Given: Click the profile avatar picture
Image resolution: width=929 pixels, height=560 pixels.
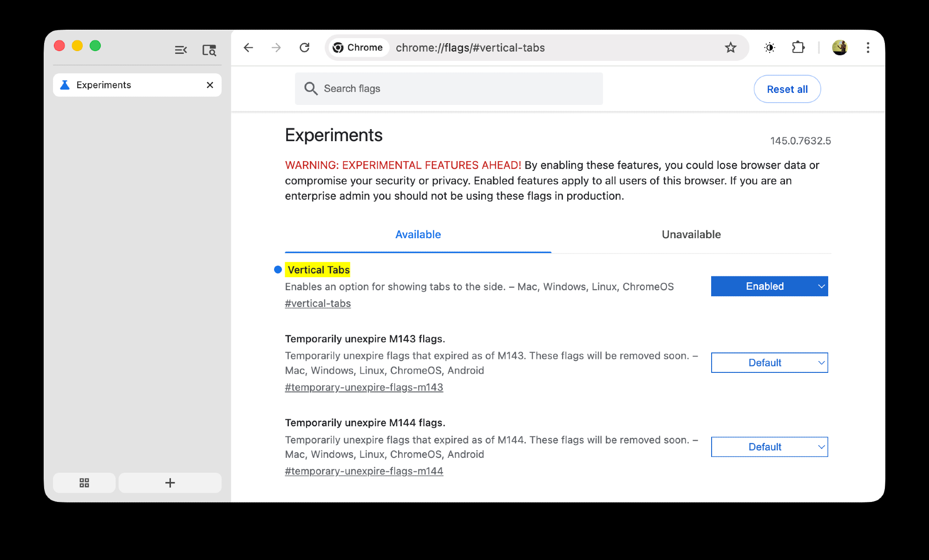Looking at the screenshot, I should 839,47.
